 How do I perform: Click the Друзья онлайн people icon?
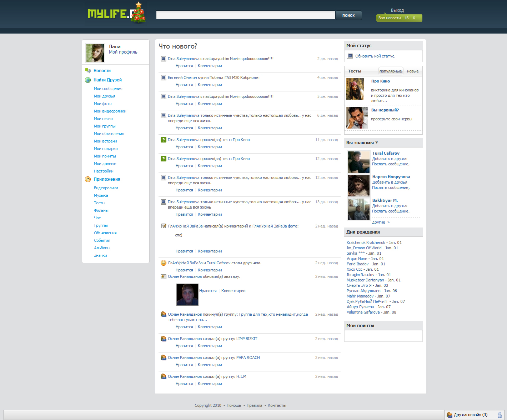(x=450, y=415)
